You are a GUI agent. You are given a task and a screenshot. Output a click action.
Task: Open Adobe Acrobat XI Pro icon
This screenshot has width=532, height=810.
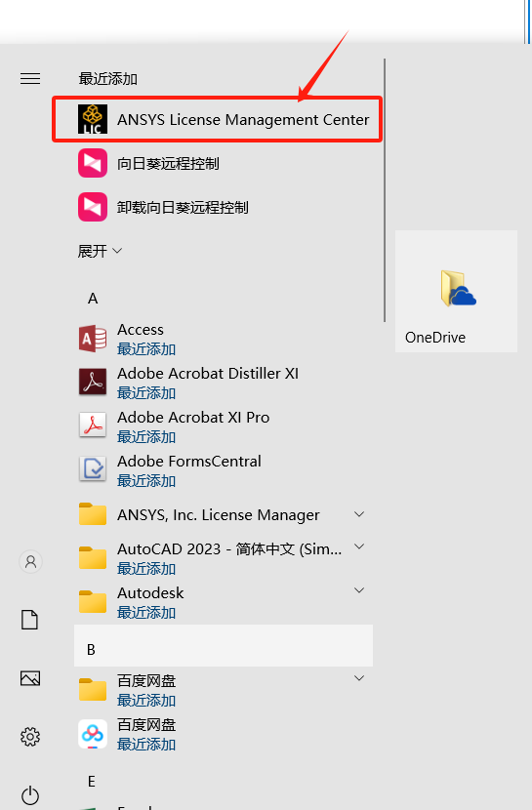[93, 425]
